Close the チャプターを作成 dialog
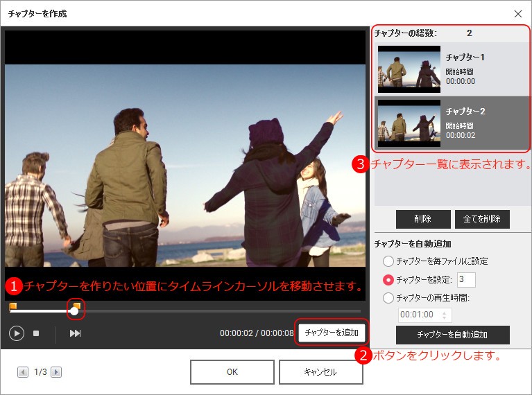Viewport: 532px width, 395px height. 517,14
